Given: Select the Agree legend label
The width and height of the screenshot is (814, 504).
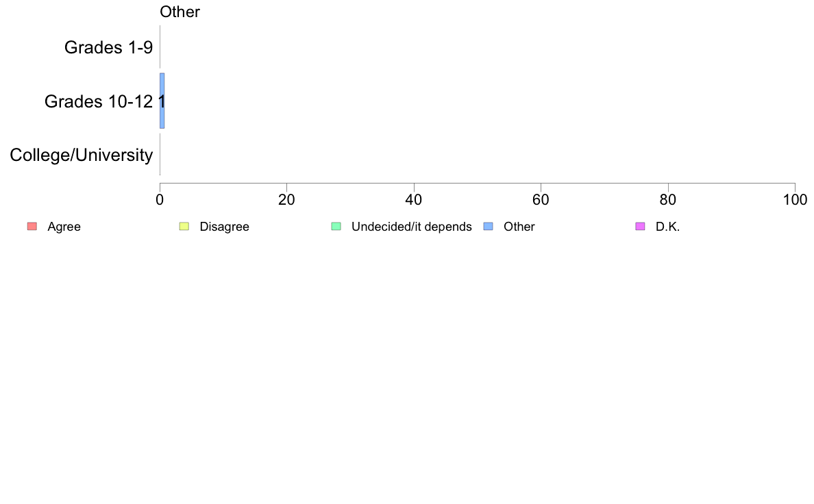Looking at the screenshot, I should 64,227.
